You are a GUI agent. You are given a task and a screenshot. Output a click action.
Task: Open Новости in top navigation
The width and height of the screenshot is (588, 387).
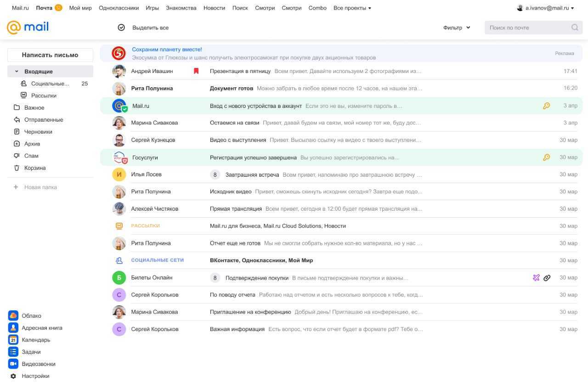pos(214,8)
